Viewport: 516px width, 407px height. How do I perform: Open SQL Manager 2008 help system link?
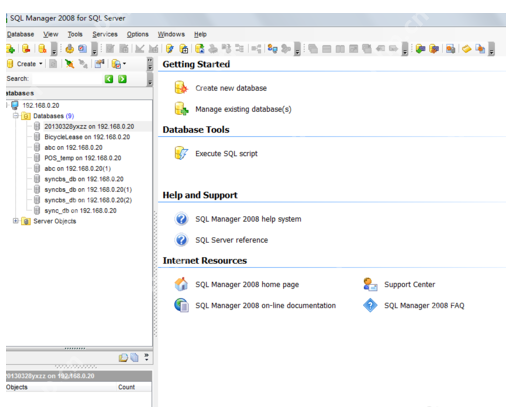(x=248, y=219)
